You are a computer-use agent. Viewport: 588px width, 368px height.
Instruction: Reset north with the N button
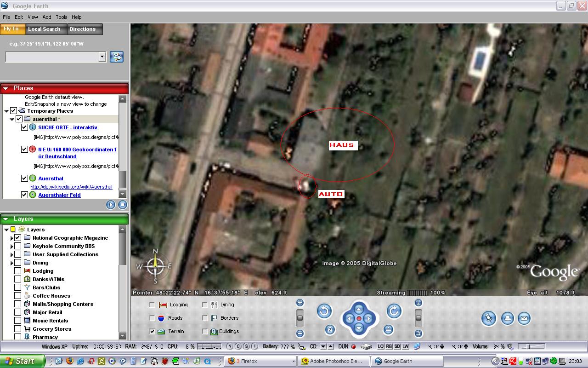tap(330, 329)
